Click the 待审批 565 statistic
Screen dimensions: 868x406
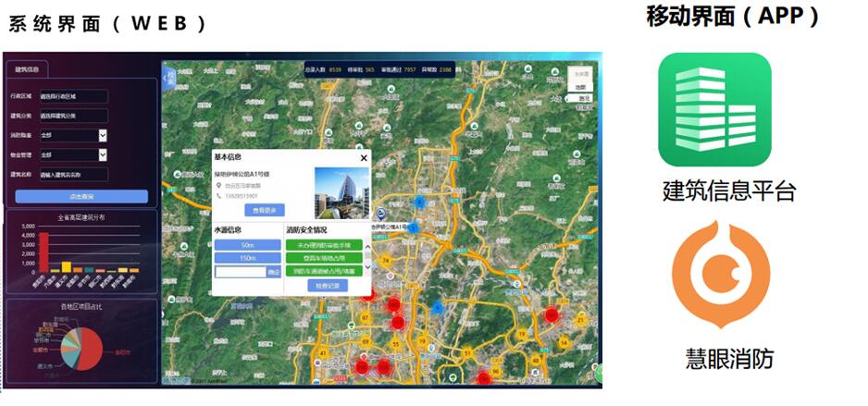[362, 69]
